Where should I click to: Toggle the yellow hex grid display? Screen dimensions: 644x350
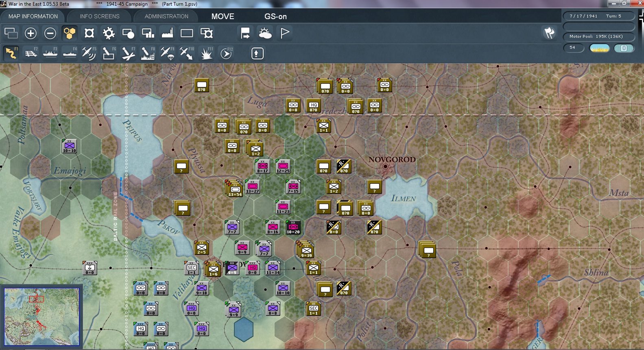pos(70,33)
